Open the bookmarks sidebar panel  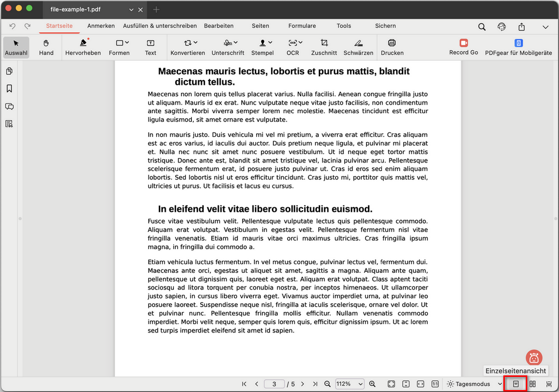[x=9, y=89]
